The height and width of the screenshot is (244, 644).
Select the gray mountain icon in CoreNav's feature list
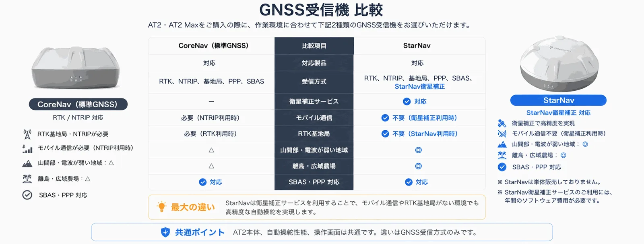click(27, 163)
